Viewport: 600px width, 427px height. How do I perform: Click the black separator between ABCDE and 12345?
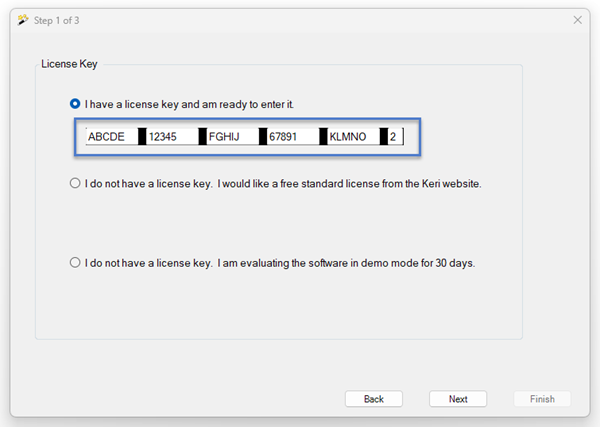coord(142,137)
